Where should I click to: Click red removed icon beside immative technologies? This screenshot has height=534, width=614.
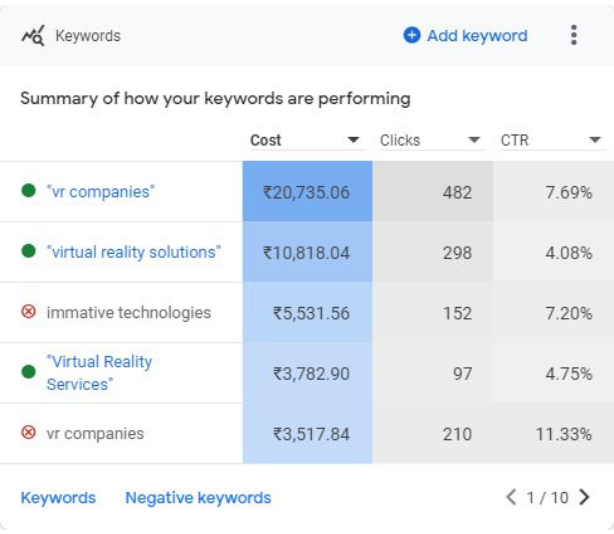[x=28, y=312]
